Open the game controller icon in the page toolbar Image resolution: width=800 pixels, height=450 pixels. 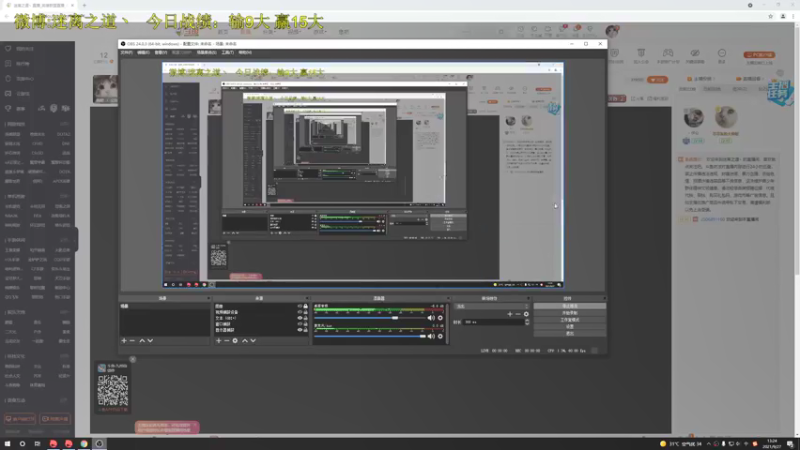667,53
